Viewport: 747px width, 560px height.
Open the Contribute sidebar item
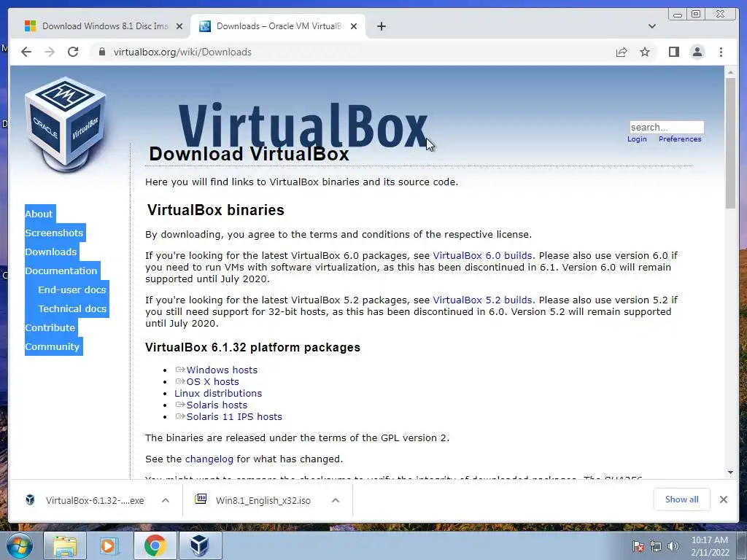[50, 327]
